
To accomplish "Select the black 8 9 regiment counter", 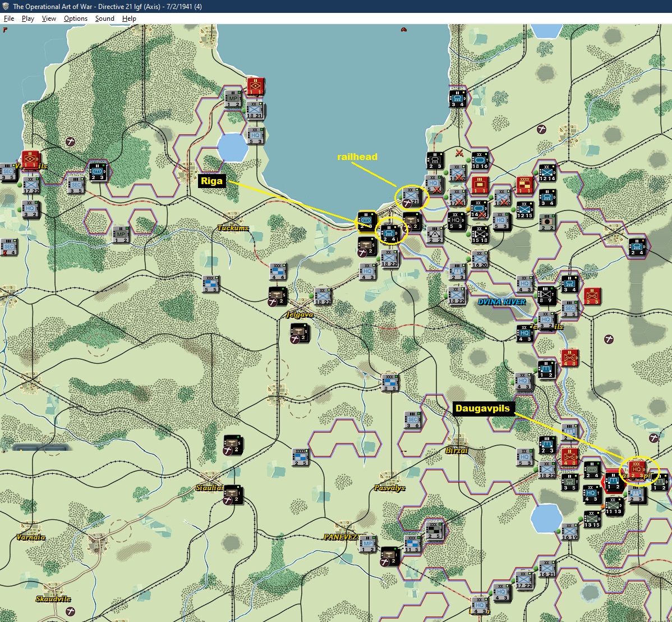I will [546, 295].
